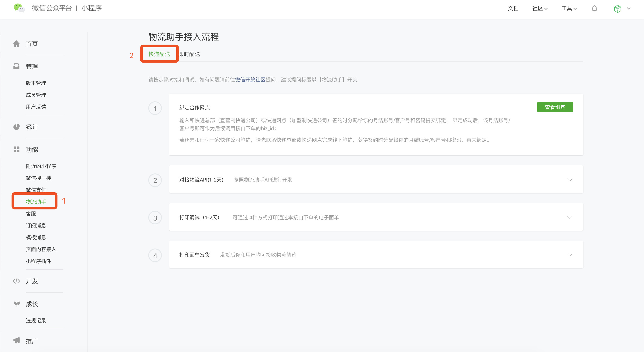The height and width of the screenshot is (352, 644).
Task: Click the grid icon beside 功能
Action: 17,149
